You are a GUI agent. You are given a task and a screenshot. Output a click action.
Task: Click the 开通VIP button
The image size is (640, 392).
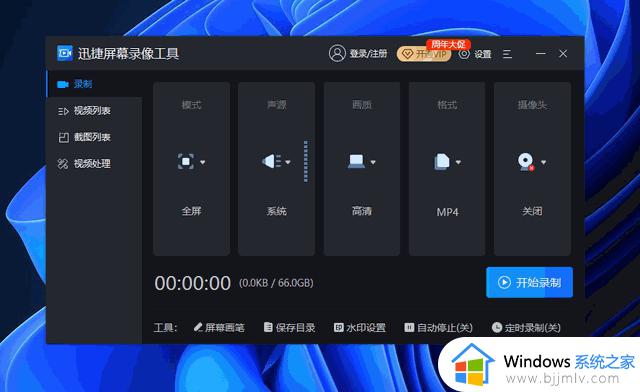click(x=424, y=54)
